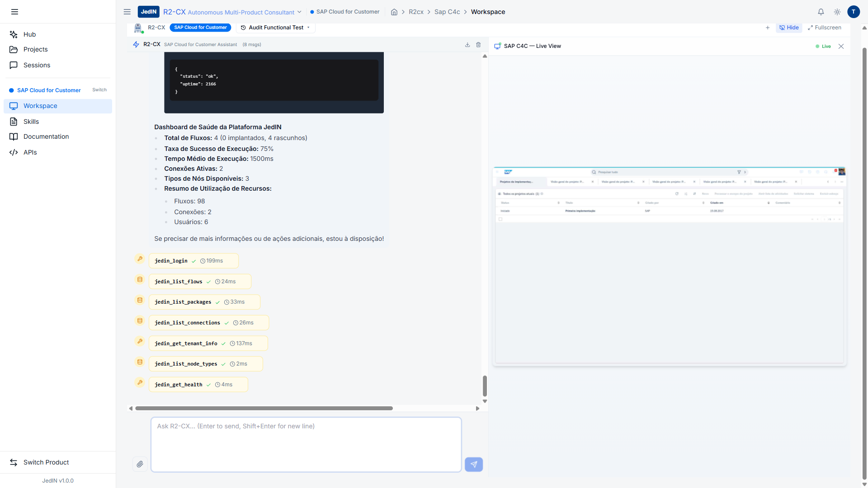This screenshot has height=488, width=868.
Task: Click Switch next to SAP Cloud for Customer
Action: [x=99, y=90]
